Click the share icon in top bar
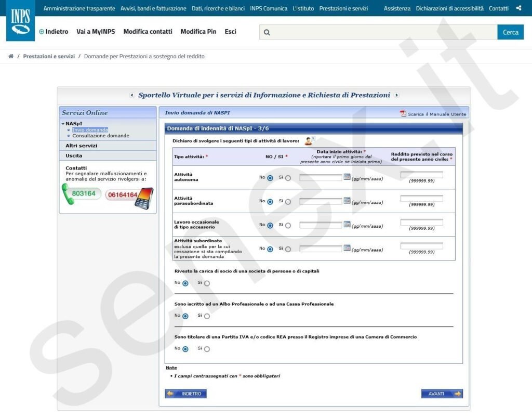This screenshot has width=532, height=417. point(518,8)
